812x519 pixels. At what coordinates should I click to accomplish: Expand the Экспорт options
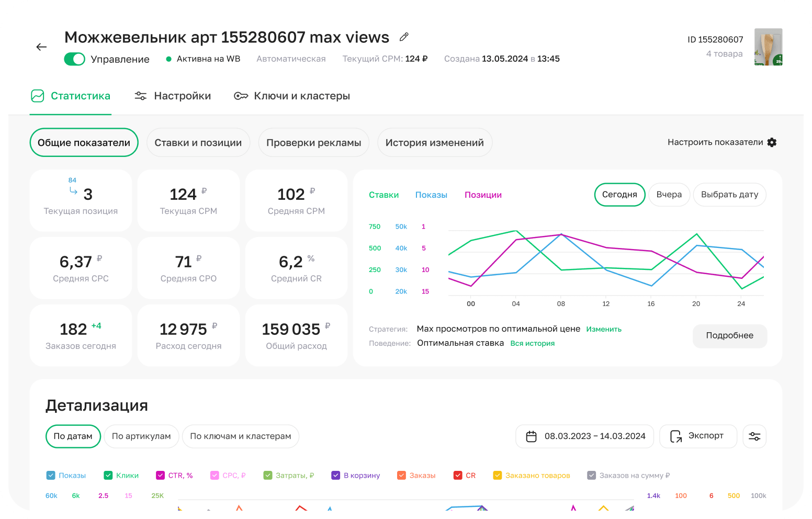coord(698,436)
